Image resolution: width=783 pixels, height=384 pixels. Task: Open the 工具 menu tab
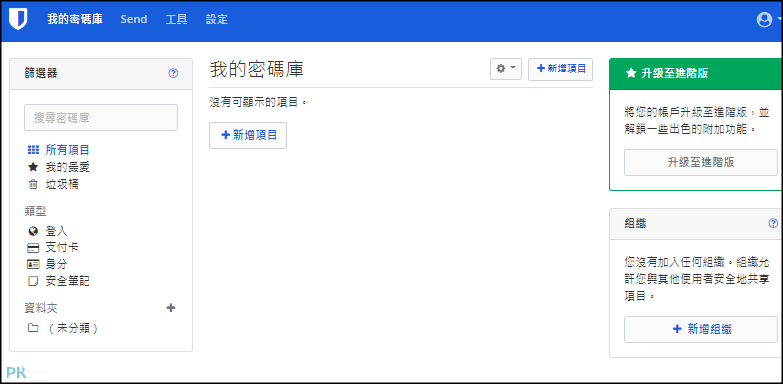(x=176, y=19)
